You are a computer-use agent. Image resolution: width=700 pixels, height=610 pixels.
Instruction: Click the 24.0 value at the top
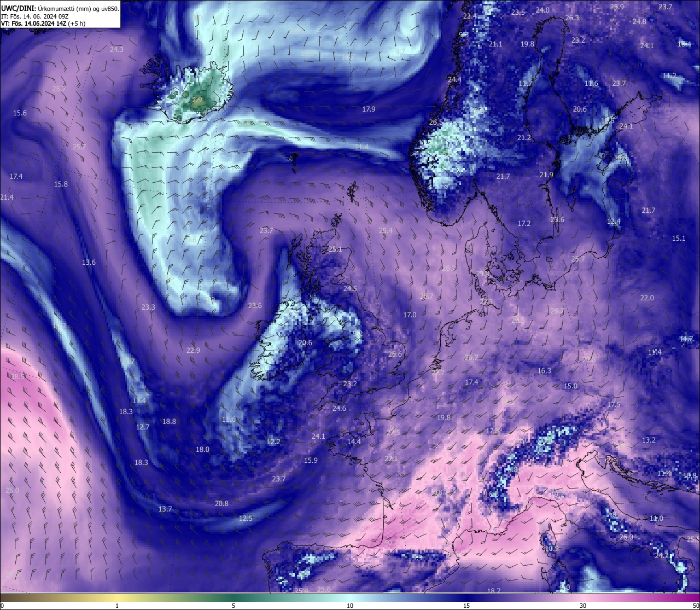pos(542,10)
